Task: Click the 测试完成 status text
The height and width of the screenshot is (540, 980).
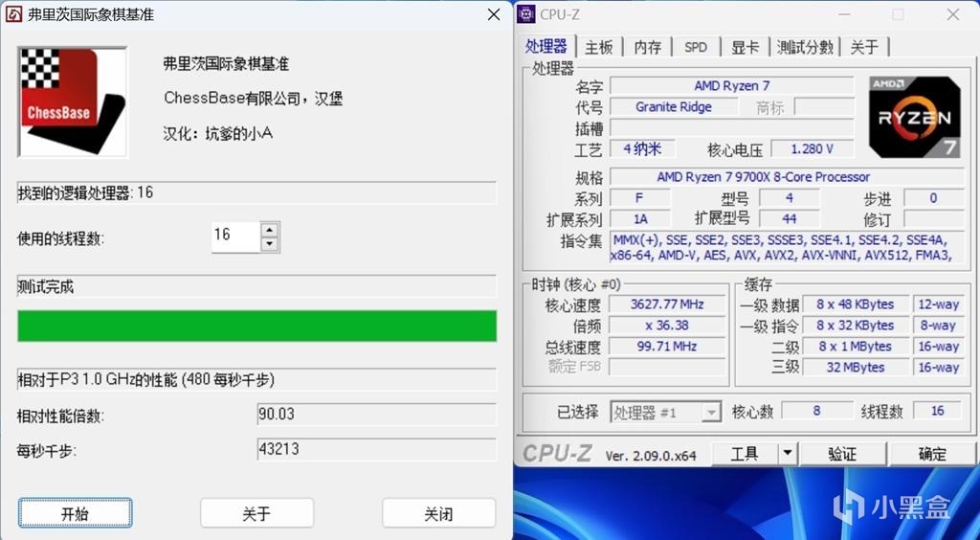Action: coord(46,287)
